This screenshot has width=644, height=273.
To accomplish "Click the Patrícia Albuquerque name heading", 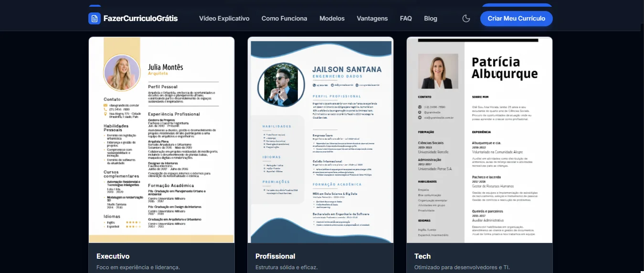I will [504, 68].
